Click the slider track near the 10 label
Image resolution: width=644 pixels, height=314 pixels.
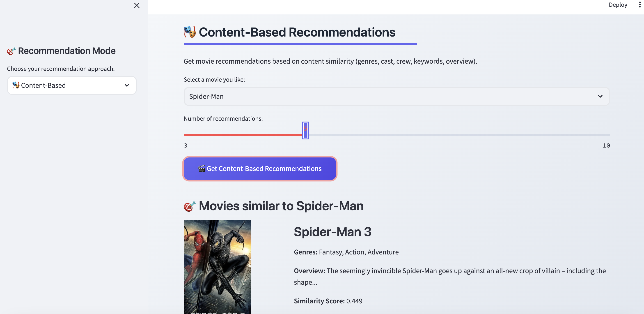600,135
